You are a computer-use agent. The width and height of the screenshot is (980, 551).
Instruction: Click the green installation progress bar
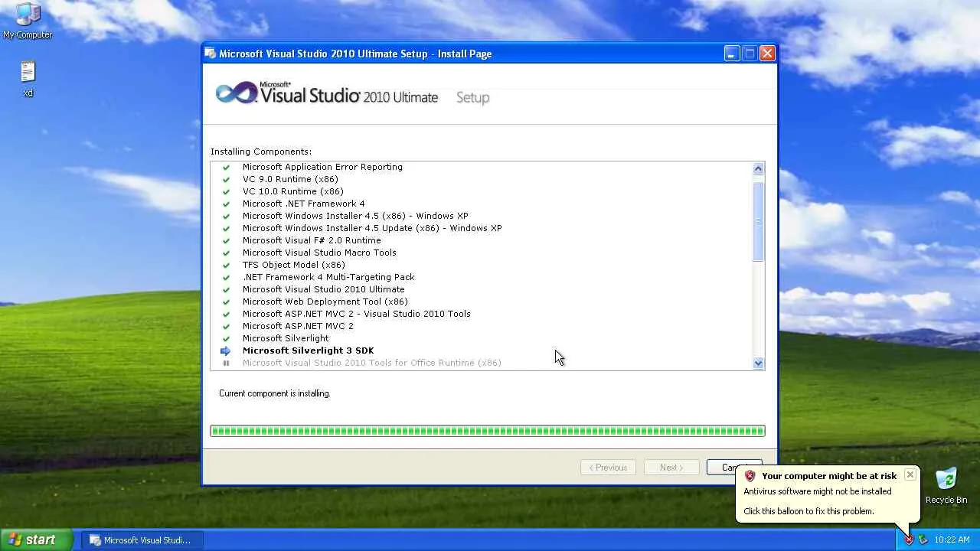pyautogui.click(x=488, y=431)
